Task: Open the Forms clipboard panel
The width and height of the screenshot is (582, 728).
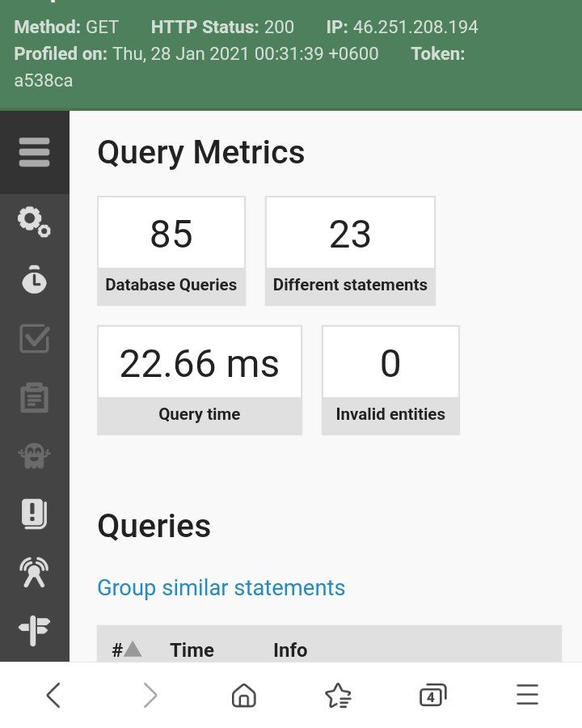Action: click(34, 397)
